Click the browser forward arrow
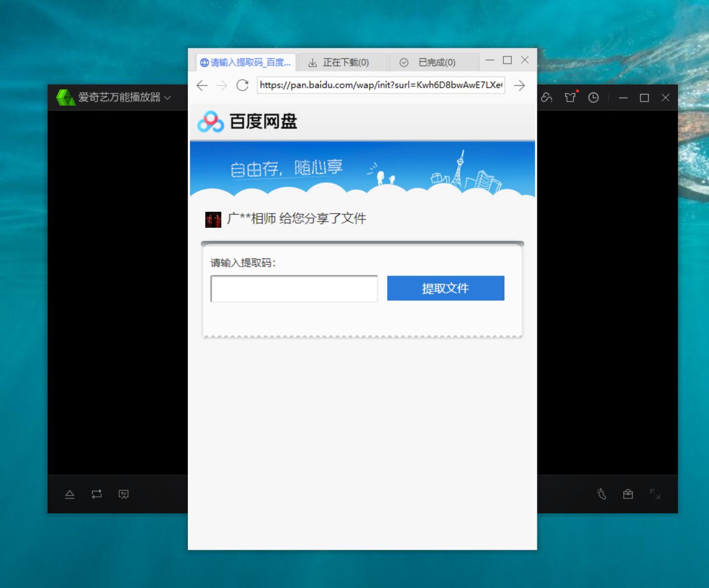This screenshot has width=709, height=588. point(222,85)
